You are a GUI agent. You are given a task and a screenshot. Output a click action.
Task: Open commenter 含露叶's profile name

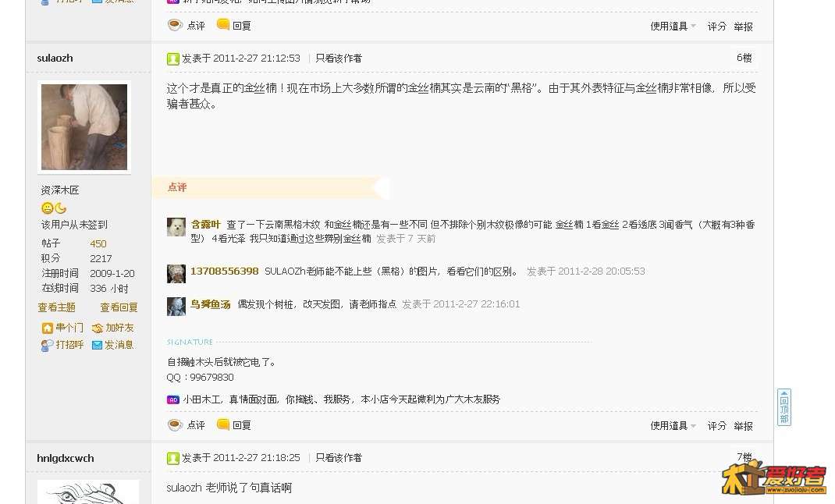(205, 225)
